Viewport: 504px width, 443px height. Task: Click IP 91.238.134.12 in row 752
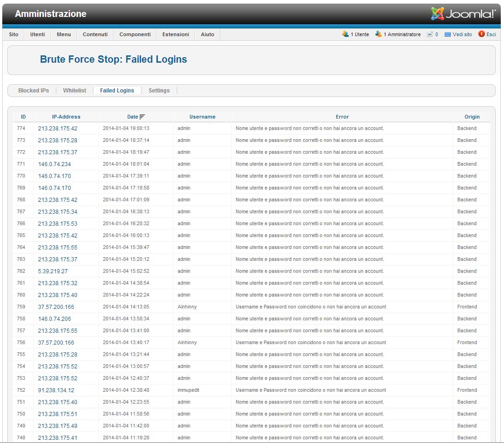(56, 390)
